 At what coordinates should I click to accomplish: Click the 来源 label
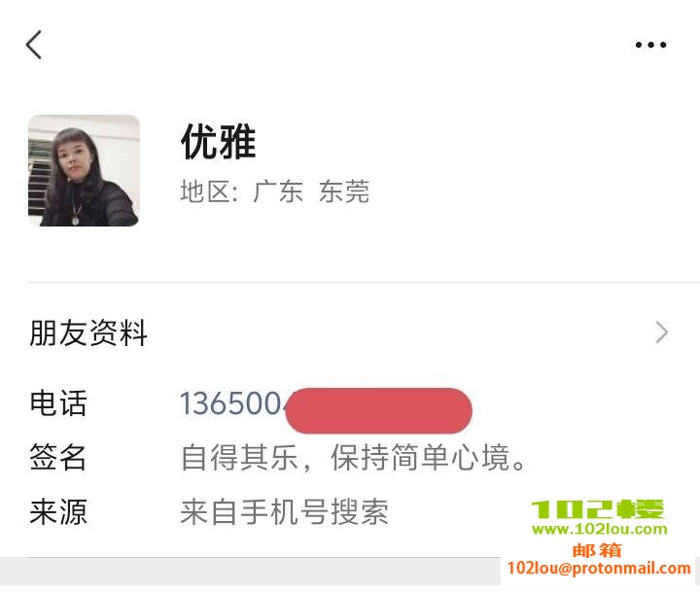58,511
